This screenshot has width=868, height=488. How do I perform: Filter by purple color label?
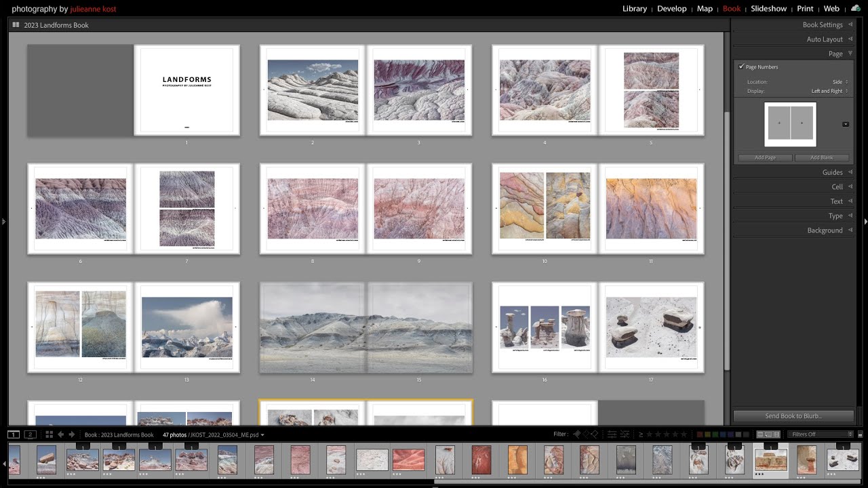pyautogui.click(x=730, y=434)
